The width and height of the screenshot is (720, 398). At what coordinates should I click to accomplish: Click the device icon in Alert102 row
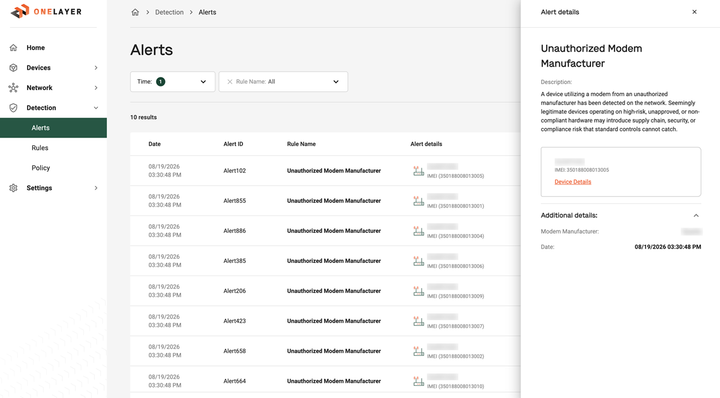tap(418, 171)
